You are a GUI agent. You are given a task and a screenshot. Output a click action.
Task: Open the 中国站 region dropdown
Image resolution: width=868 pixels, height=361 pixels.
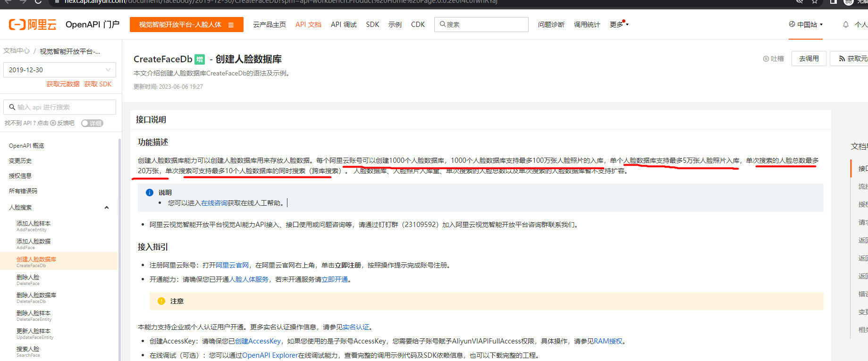806,25
